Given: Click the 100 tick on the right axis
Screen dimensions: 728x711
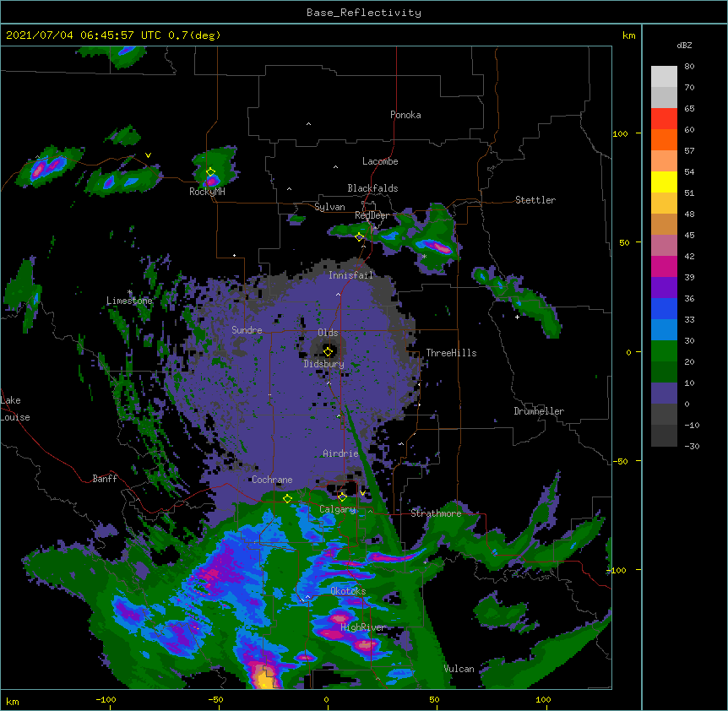Looking at the screenshot, I should 620,133.
